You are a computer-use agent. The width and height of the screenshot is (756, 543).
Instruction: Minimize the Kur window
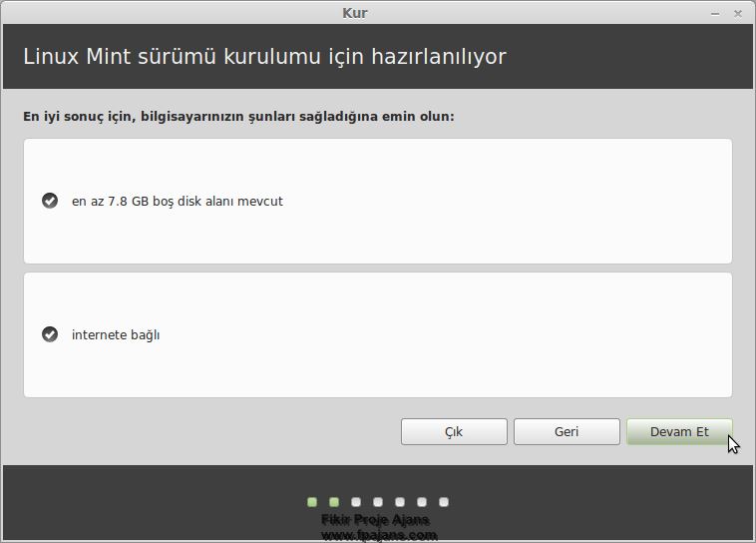(715, 14)
